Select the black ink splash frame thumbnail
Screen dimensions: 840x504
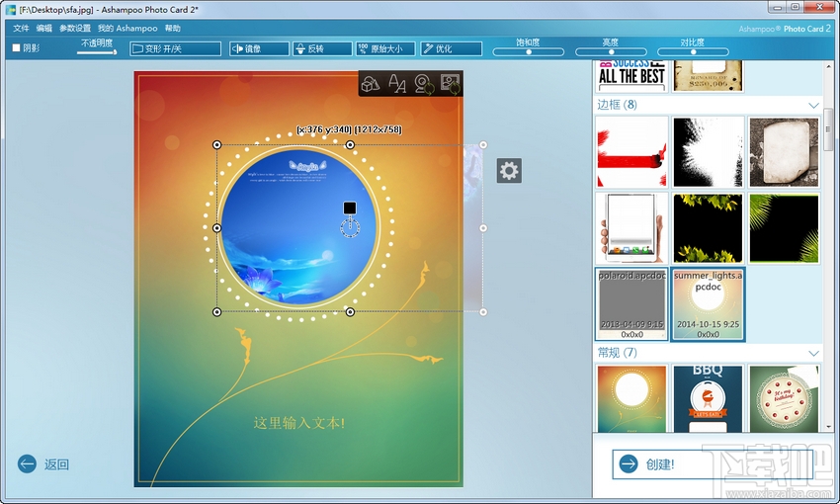coord(709,152)
